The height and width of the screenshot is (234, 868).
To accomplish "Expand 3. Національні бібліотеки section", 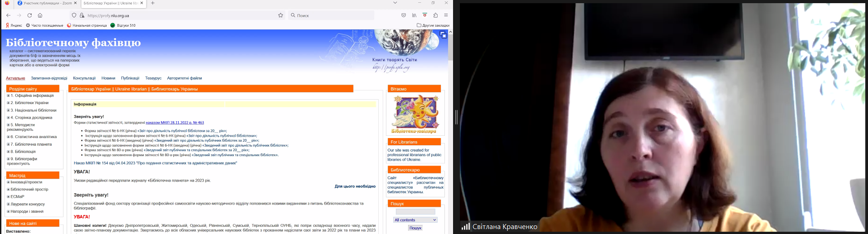I will tap(8, 110).
